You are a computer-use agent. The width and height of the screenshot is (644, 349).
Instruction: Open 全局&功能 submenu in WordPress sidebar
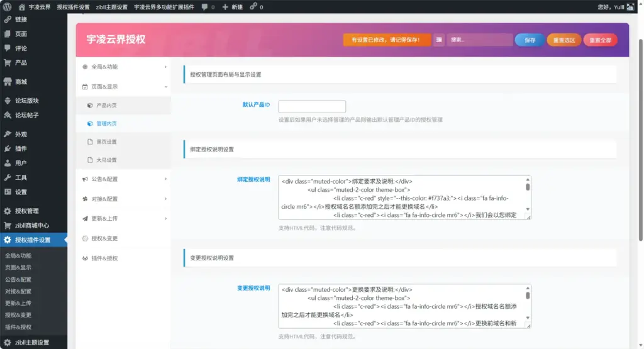18,255
